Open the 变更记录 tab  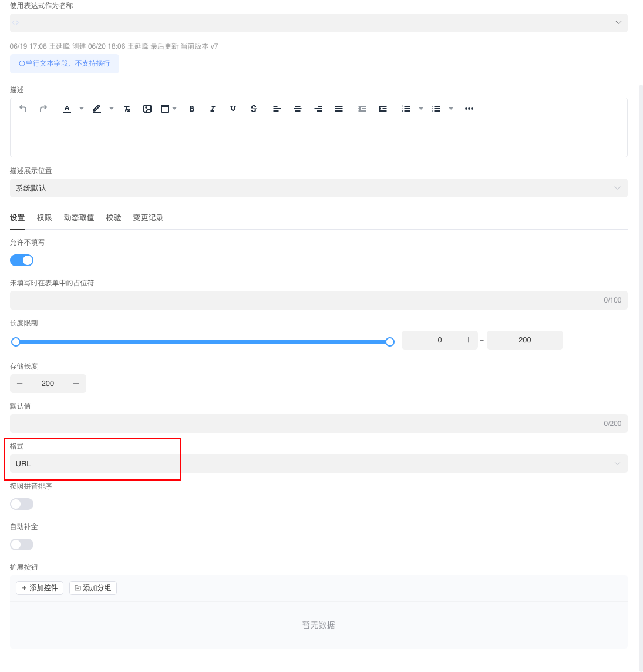[x=148, y=217]
